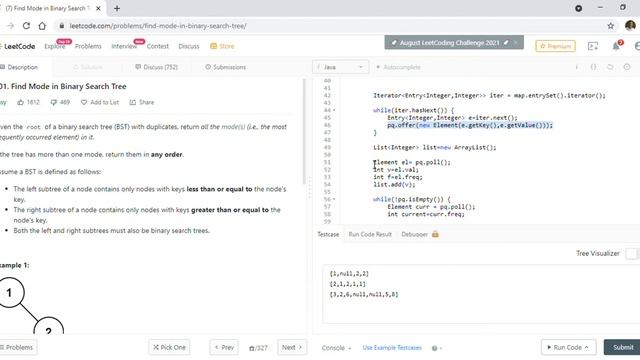640x360 pixels.
Task: Toggle the Tree Visualizer switch
Action: pos(633,253)
